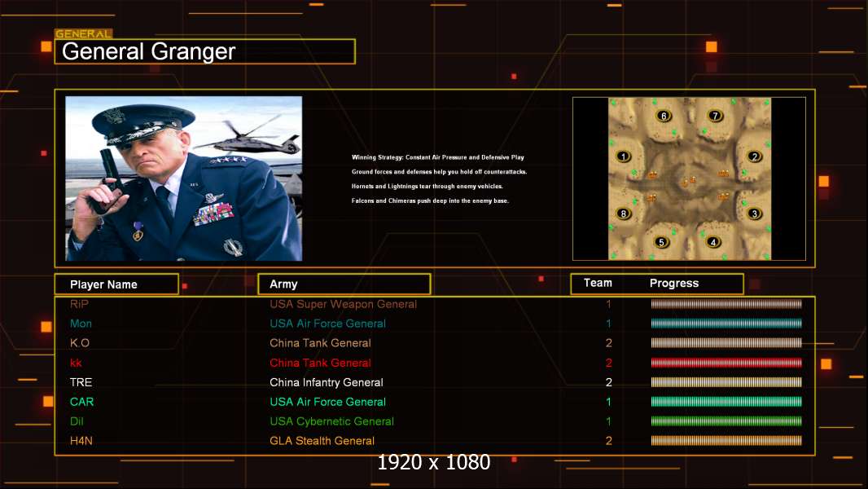Viewport: 868px width, 489px height.
Task: Click start position 2 on the map
Action: tap(754, 156)
